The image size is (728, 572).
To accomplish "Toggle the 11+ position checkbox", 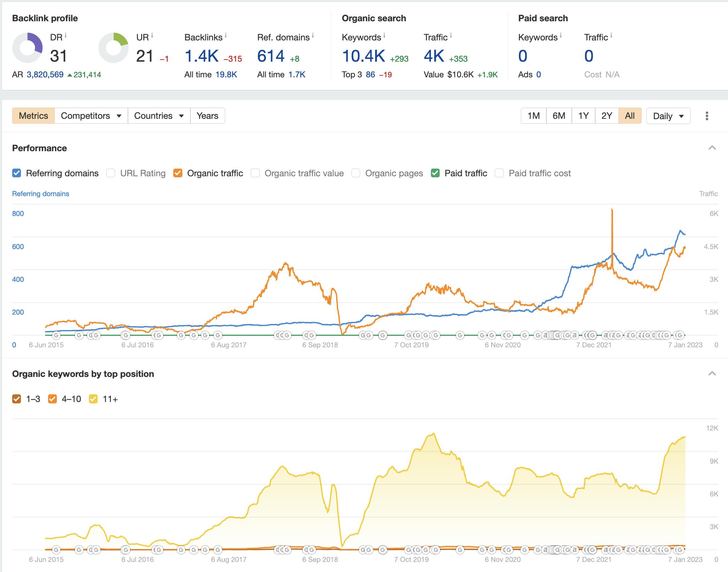I will click(x=93, y=399).
